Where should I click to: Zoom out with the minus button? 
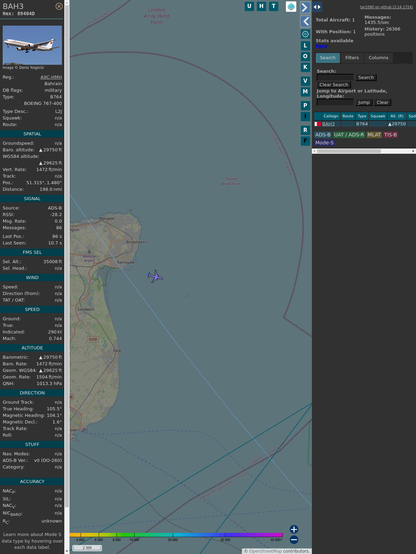pyautogui.click(x=294, y=540)
